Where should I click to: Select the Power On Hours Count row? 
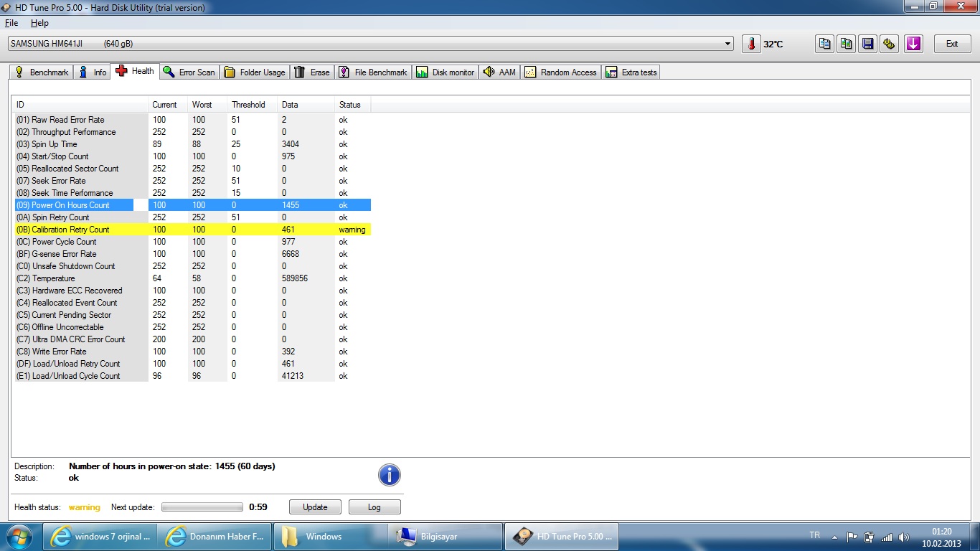[192, 205]
